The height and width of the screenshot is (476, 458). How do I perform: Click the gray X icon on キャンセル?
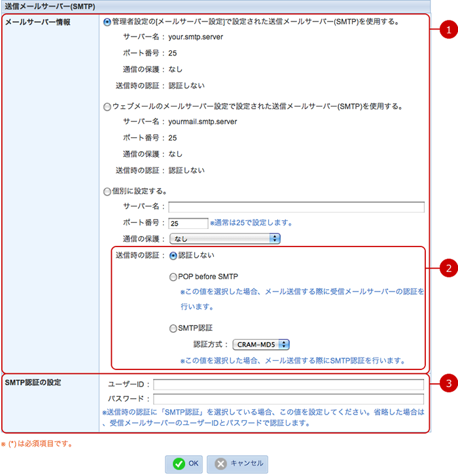coord(220,464)
